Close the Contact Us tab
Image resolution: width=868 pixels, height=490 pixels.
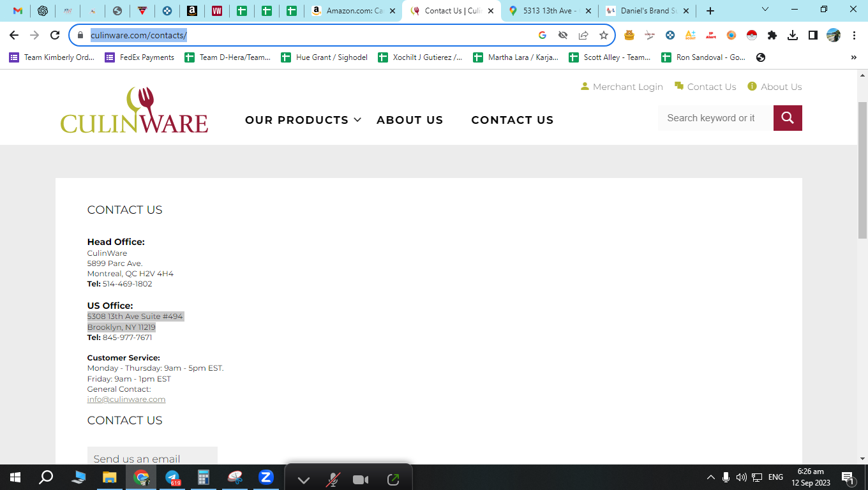(x=490, y=11)
